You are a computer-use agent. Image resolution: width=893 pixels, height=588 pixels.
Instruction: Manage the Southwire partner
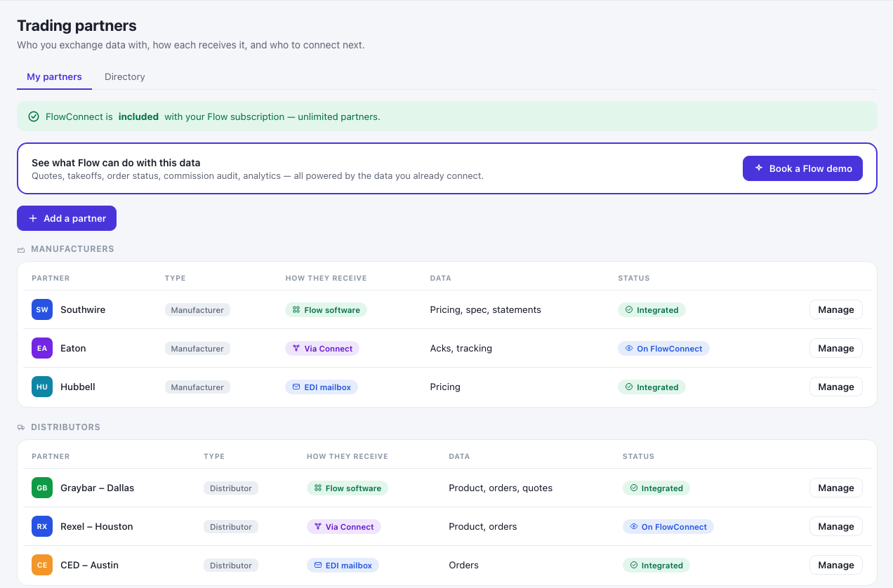pyautogui.click(x=835, y=309)
